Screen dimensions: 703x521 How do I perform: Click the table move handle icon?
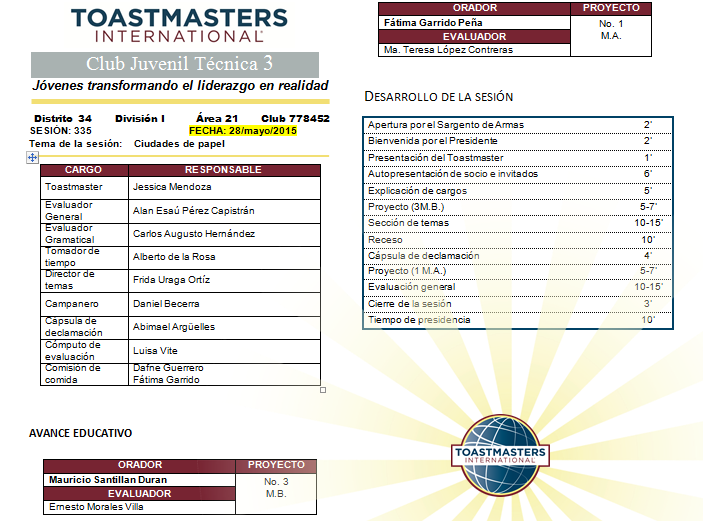[33, 157]
